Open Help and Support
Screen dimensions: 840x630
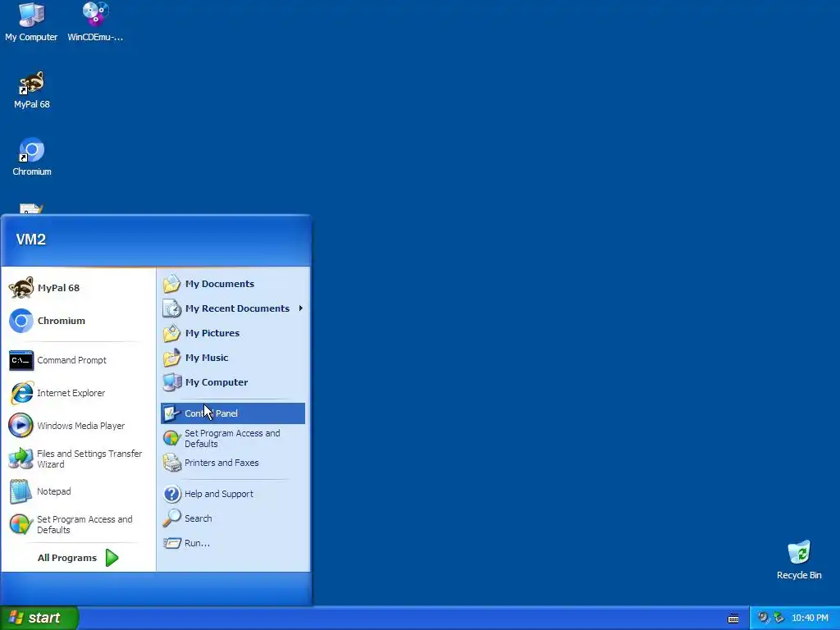coord(232,493)
